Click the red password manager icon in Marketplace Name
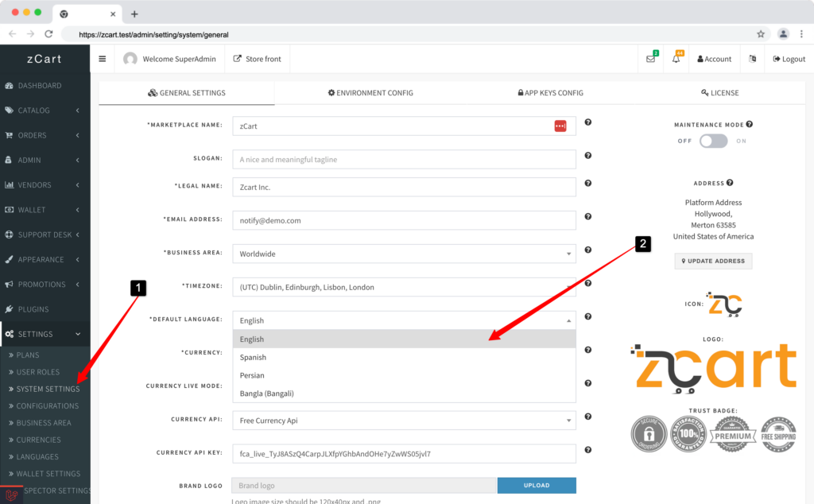 [x=560, y=126]
